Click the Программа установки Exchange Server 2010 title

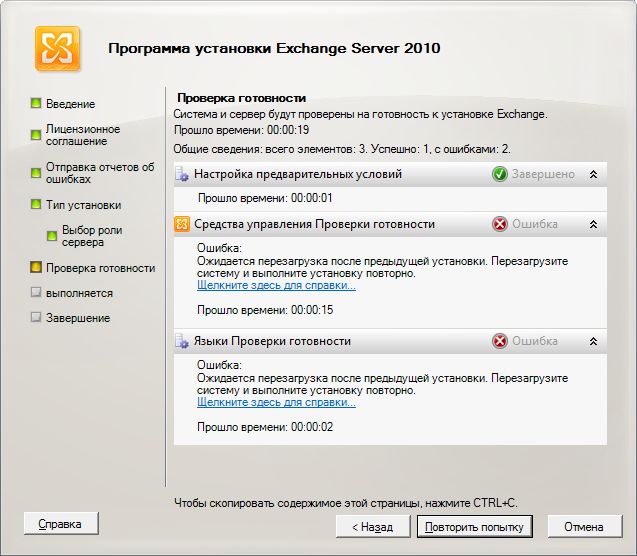click(274, 48)
